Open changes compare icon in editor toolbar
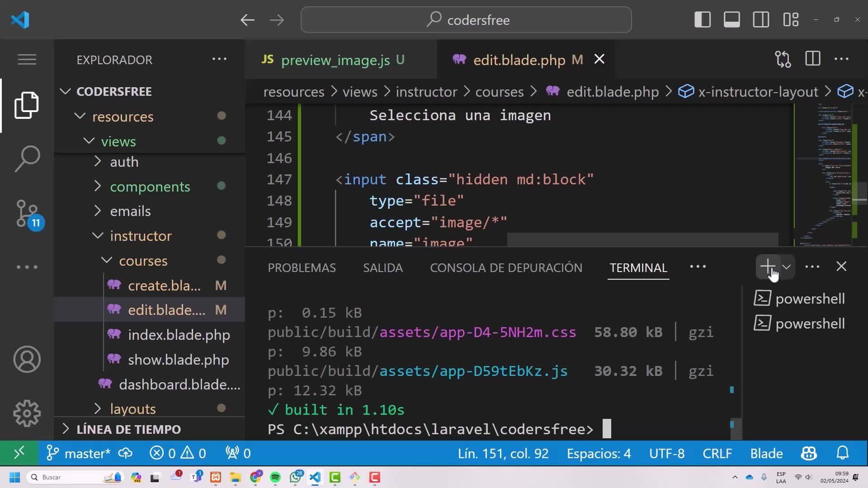The height and width of the screenshot is (488, 868). [x=783, y=59]
